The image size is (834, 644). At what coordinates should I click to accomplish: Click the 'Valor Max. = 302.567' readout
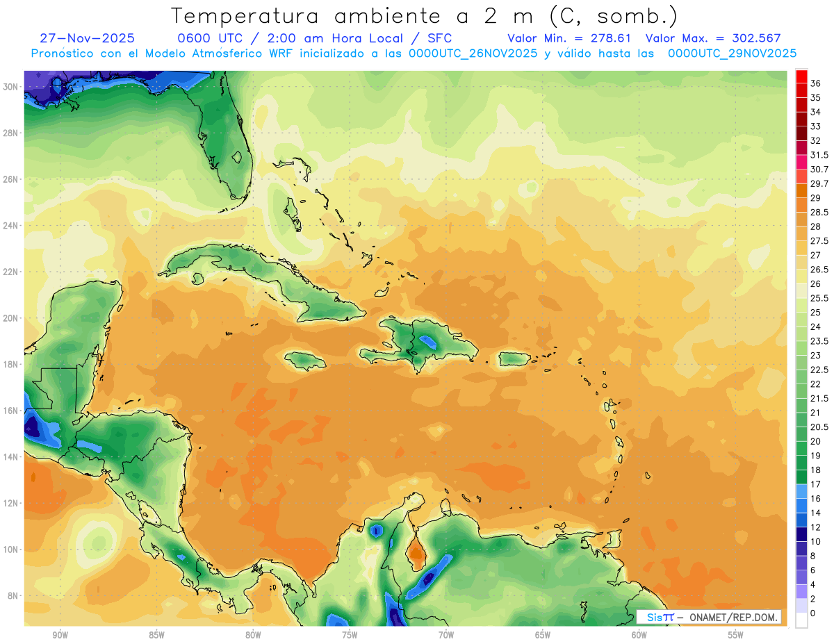[713, 39]
